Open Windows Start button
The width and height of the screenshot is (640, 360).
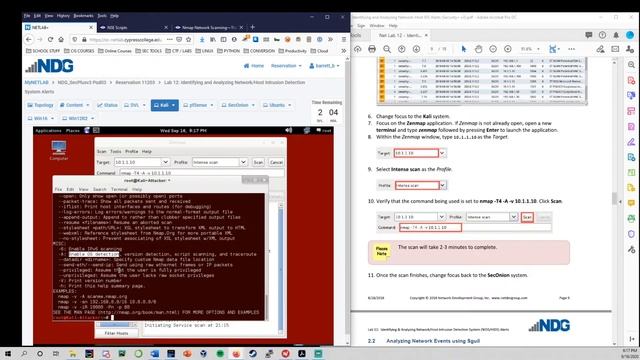tap(8, 353)
